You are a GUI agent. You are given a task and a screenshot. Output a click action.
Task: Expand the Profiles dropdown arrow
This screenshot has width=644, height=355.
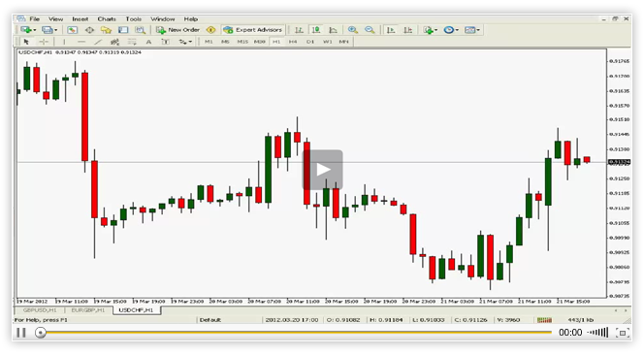click(56, 30)
